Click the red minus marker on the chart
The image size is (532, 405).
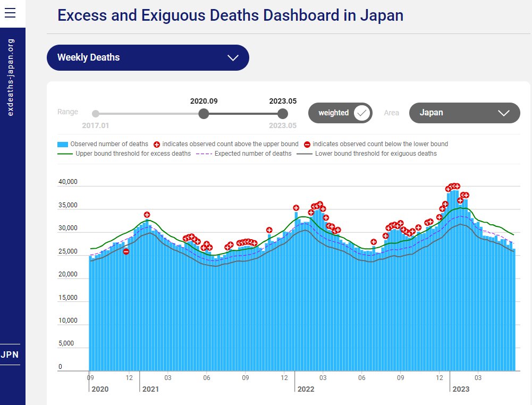click(x=126, y=251)
